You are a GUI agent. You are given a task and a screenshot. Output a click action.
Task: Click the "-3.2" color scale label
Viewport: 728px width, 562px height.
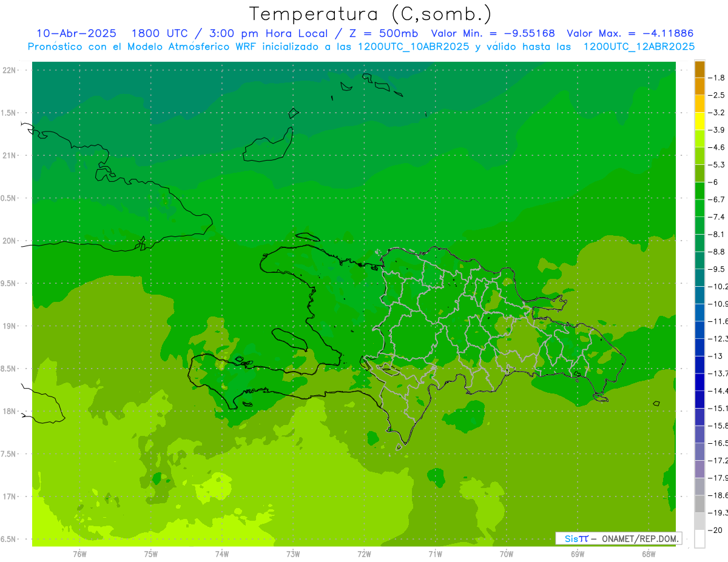pos(718,112)
